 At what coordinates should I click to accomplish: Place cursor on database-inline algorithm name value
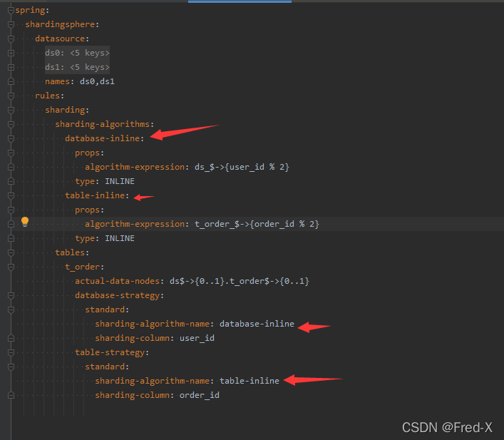click(x=257, y=324)
